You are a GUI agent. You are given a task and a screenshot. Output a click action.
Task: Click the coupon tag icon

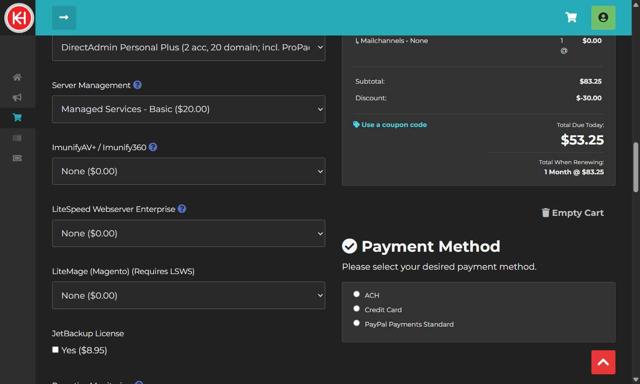356,124
